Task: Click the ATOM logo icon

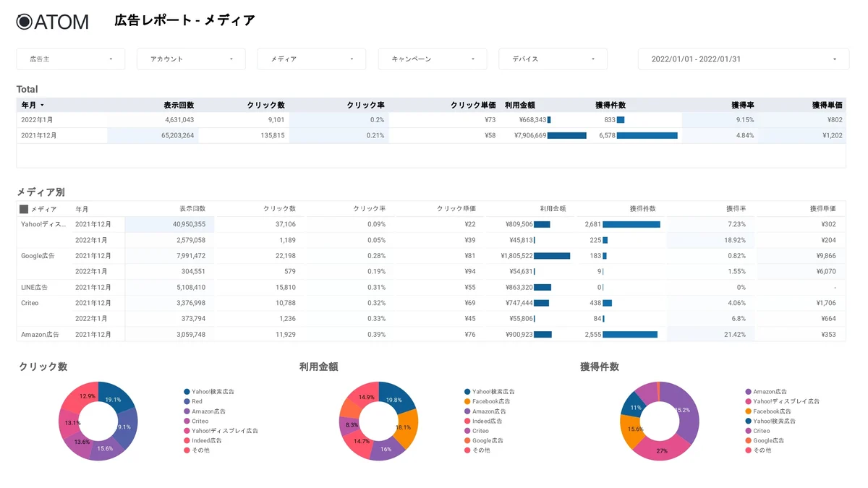Action: [25, 22]
